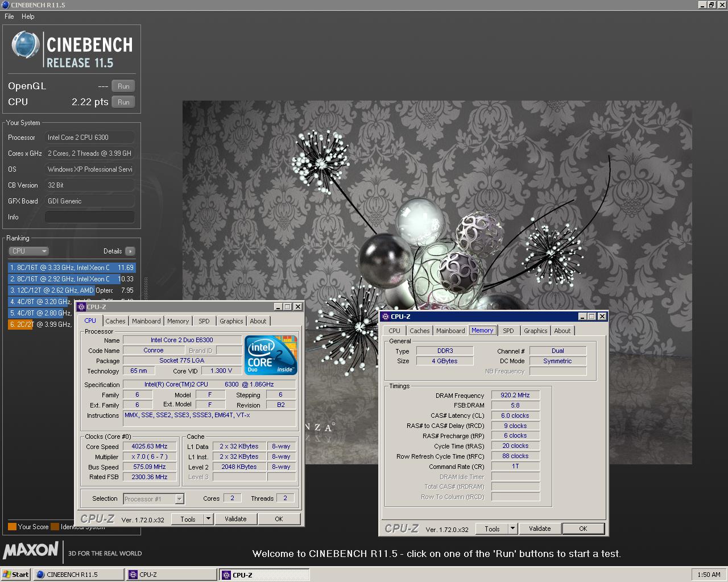Viewport: 728px width, 582px height.
Task: Click the Info input field in Your System
Action: [x=90, y=217]
